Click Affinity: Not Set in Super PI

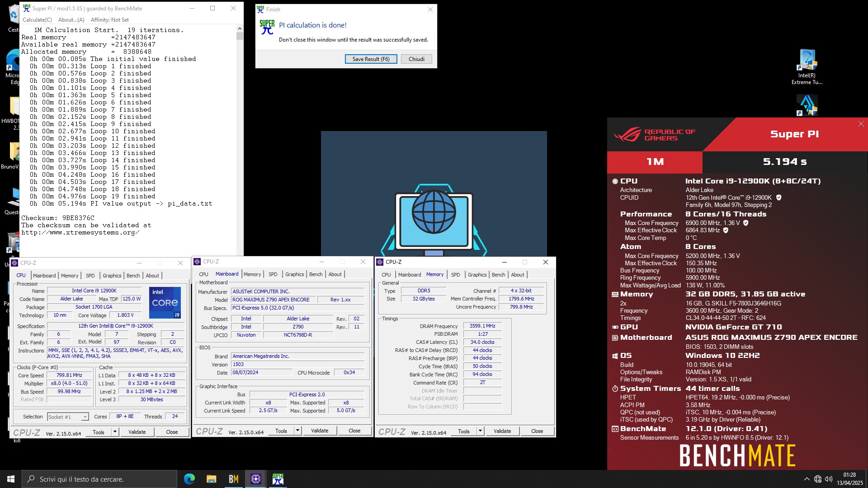(x=110, y=20)
